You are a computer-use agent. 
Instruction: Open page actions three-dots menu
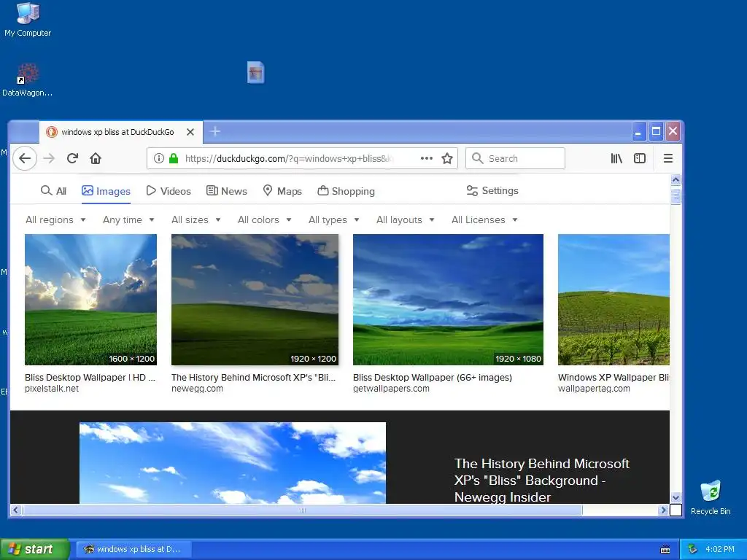point(426,158)
